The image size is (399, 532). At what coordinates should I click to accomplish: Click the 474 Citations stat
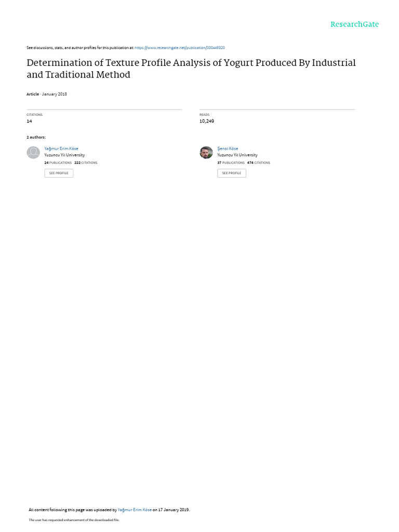pyautogui.click(x=259, y=163)
